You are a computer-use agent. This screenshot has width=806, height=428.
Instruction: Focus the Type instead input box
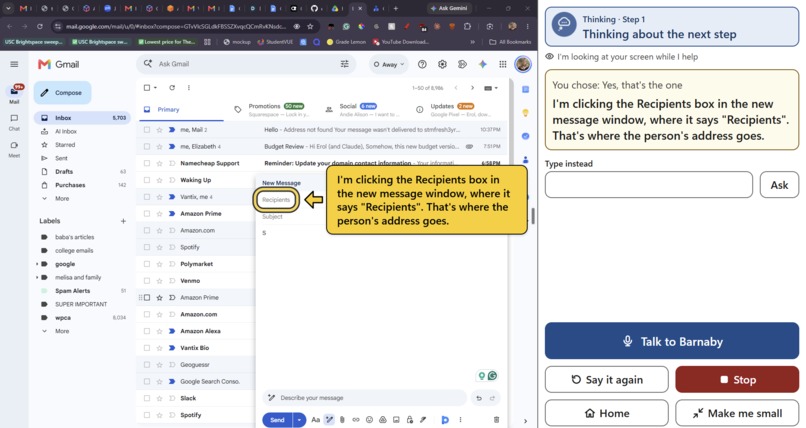click(649, 185)
